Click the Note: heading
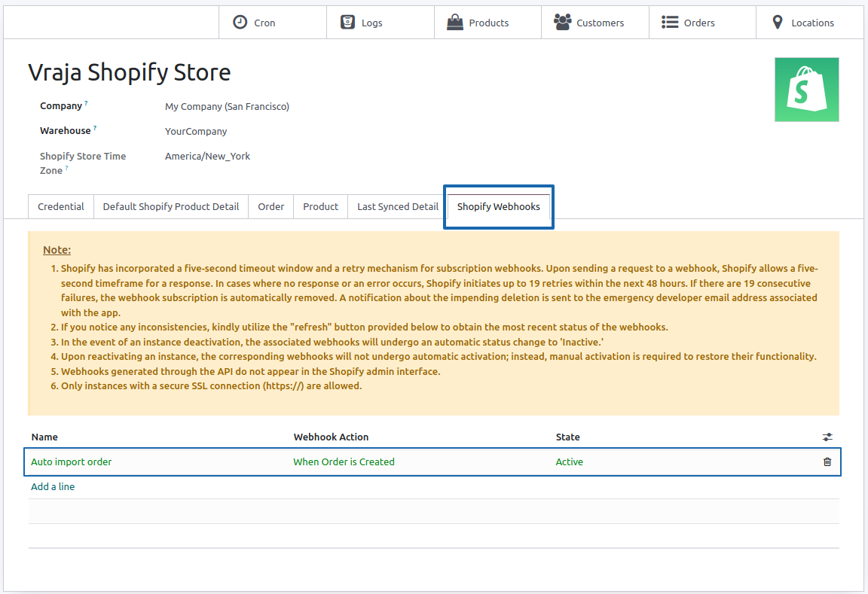 tap(57, 250)
